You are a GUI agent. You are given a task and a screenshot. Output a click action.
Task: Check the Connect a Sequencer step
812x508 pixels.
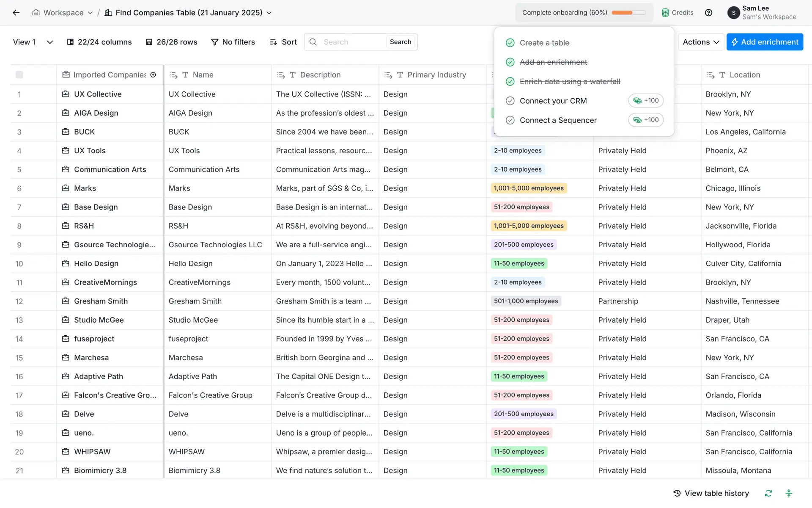(x=510, y=120)
